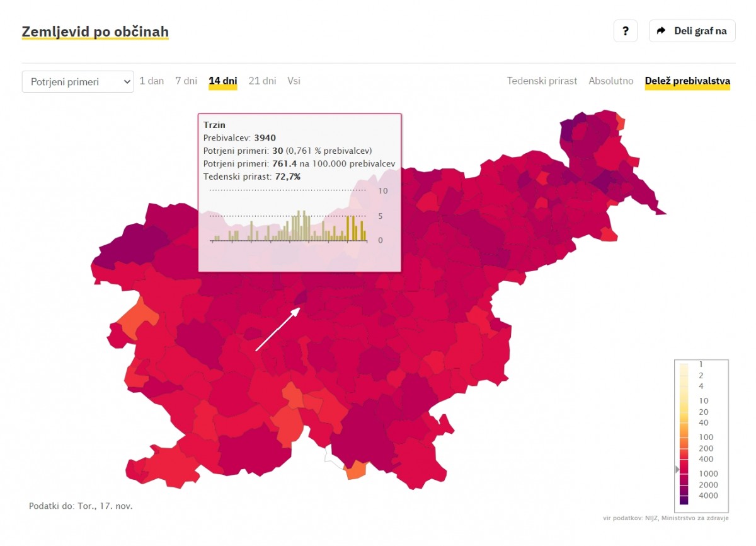Image resolution: width=756 pixels, height=546 pixels.
Task: Click the lightest cream legend swatch
Action: (684, 366)
